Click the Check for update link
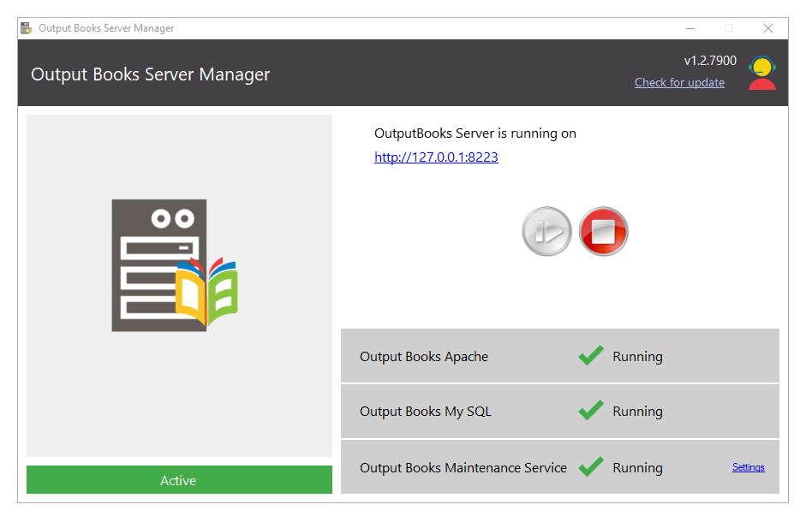 (x=679, y=82)
